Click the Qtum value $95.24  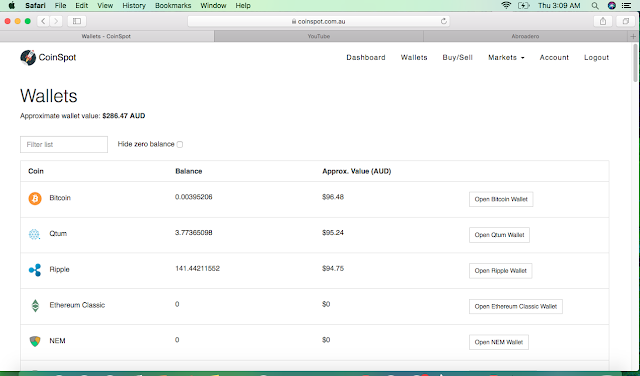point(333,233)
